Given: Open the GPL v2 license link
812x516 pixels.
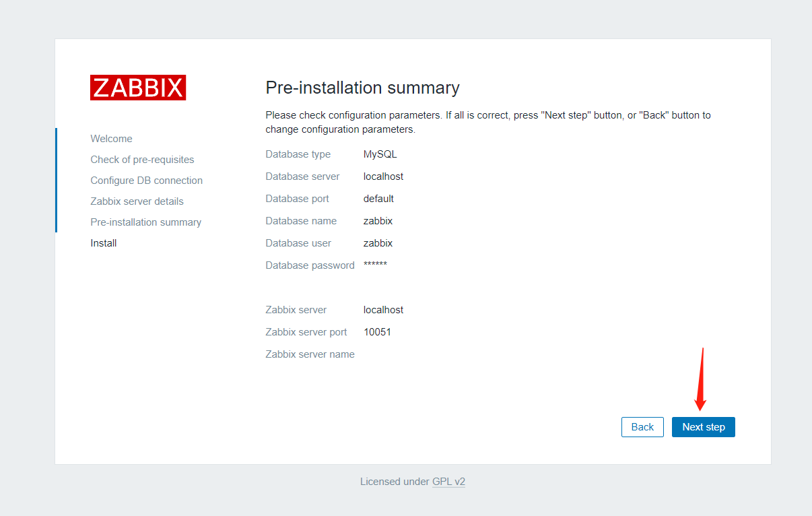Looking at the screenshot, I should click(448, 482).
